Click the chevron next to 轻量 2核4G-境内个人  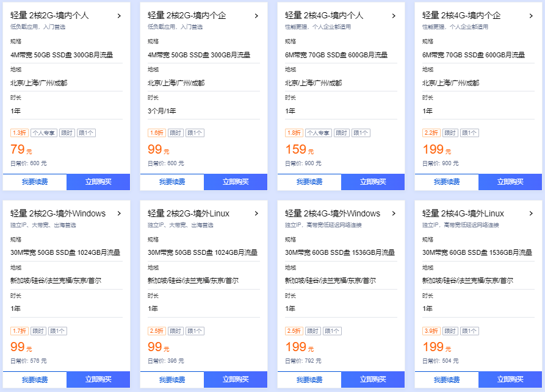(394, 16)
